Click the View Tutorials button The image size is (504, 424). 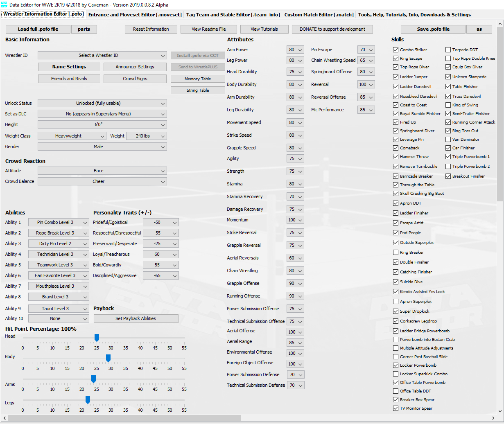tap(264, 29)
